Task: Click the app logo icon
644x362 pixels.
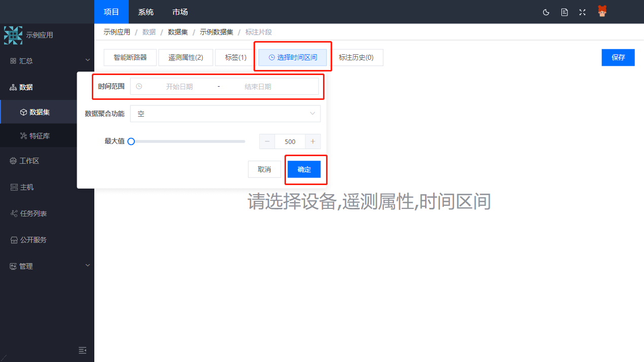Action: [13, 35]
